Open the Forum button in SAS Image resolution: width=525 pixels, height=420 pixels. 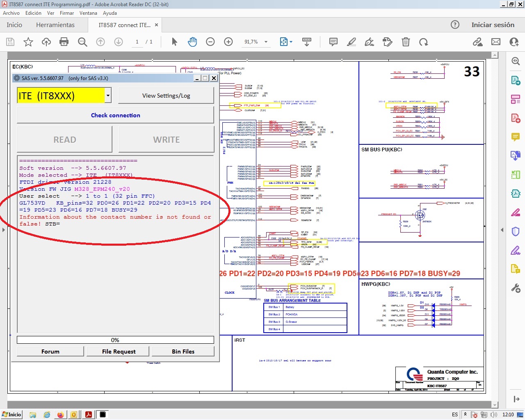point(50,352)
